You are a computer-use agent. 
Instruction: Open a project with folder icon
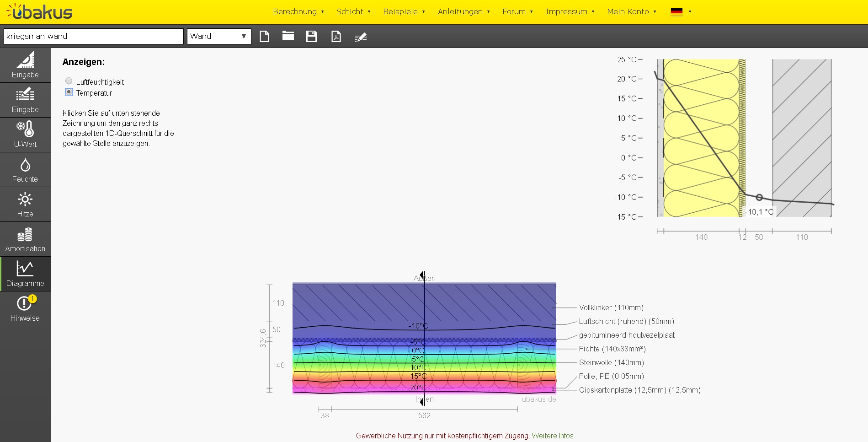[x=288, y=36]
